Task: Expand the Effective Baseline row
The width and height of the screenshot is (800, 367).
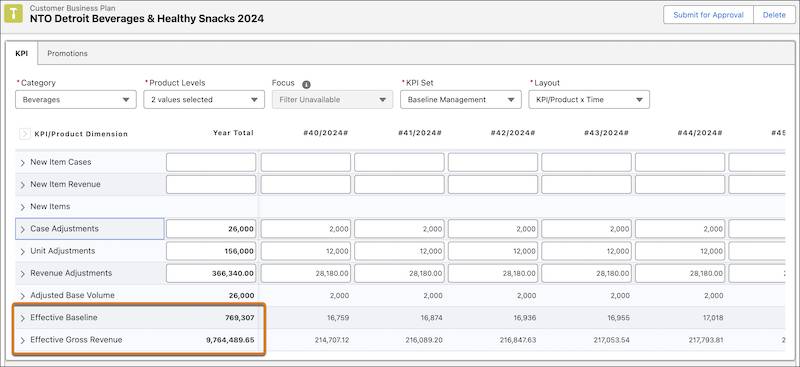Action: pos(22,318)
